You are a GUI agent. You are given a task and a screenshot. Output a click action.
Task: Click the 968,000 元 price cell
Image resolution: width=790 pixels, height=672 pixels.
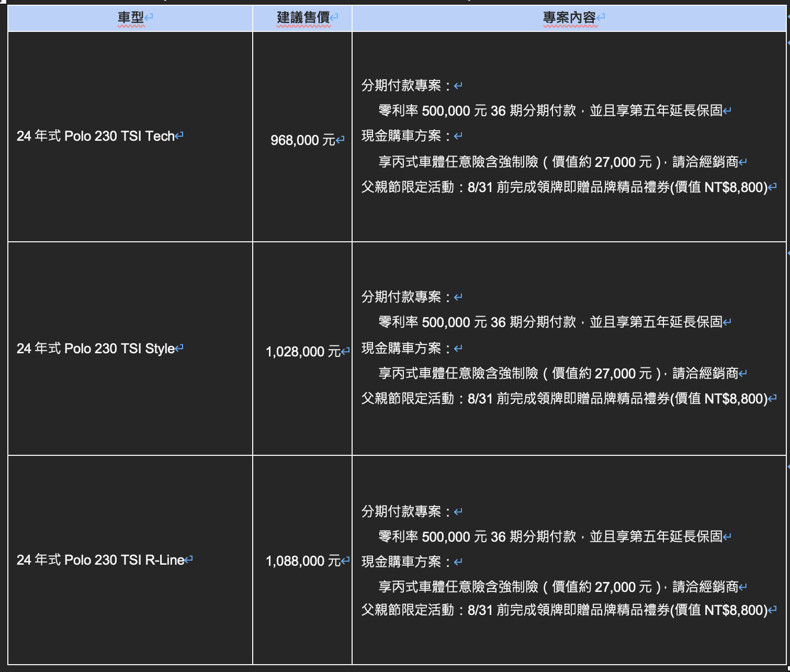pos(303,140)
